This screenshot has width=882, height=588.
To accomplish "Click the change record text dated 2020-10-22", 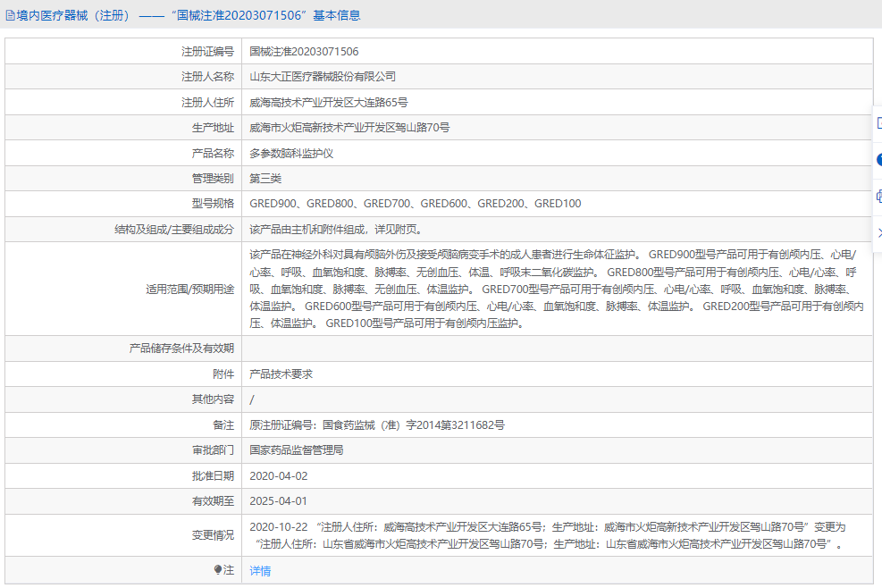I will coord(548,535).
